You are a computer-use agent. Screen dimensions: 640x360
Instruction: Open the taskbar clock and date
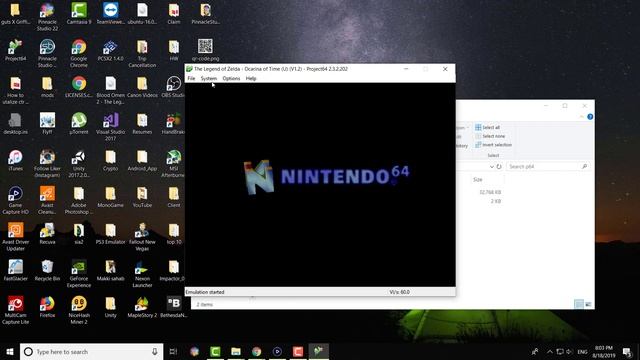pyautogui.click(x=604, y=352)
